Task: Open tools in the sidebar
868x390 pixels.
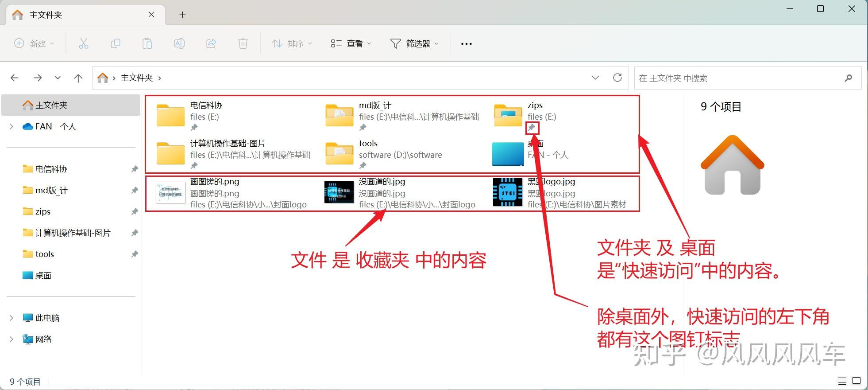Action: [x=39, y=254]
